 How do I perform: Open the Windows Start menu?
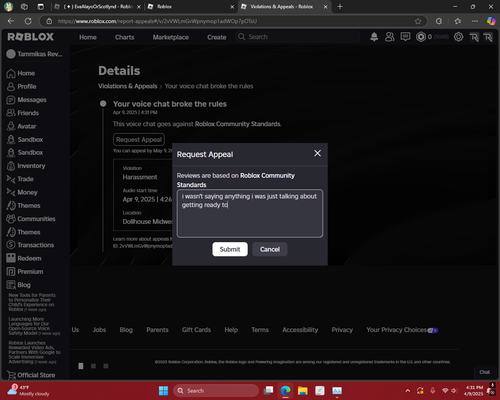[x=163, y=390]
